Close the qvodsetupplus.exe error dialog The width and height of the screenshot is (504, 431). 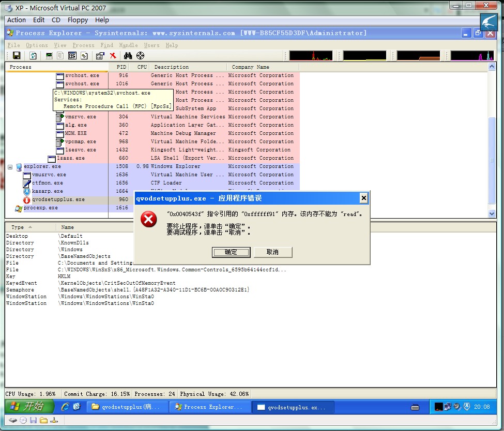point(363,198)
